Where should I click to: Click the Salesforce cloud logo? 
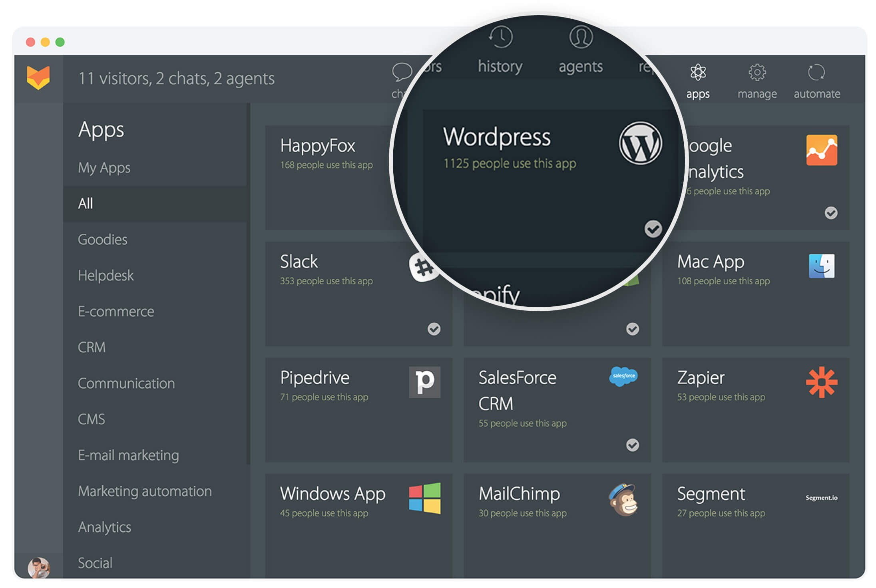623,376
